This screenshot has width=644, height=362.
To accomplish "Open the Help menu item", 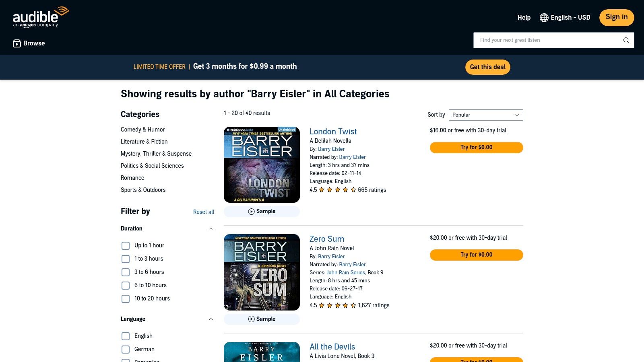I will (x=524, y=18).
